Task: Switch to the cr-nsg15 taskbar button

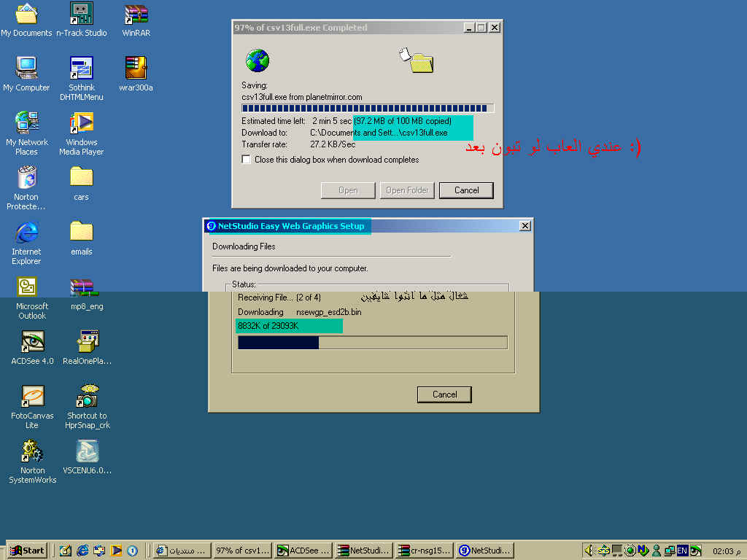Action: [x=425, y=551]
